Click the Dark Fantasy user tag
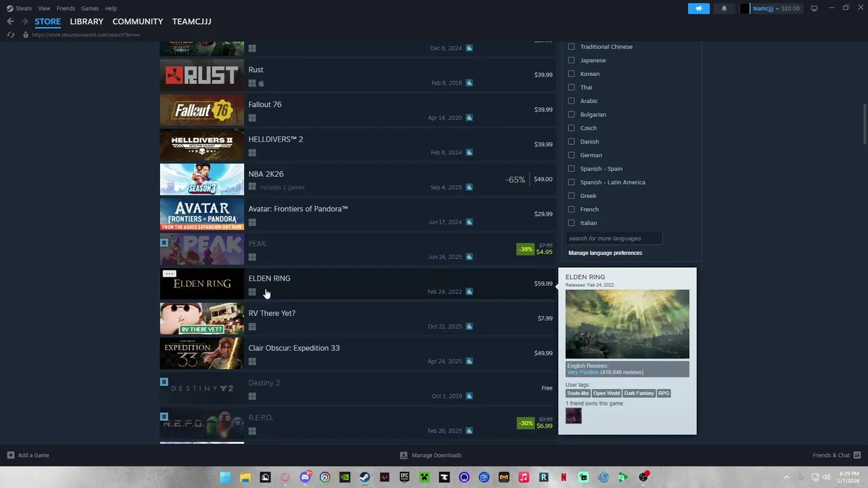This screenshot has width=868, height=488. pyautogui.click(x=639, y=393)
